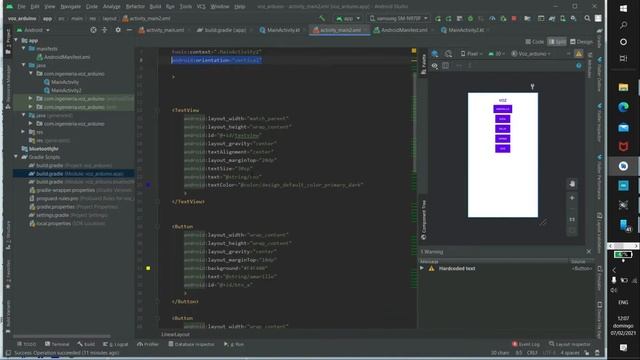The width and height of the screenshot is (640, 360).
Task: Open the Profile app gauge icon
Action: [x=492, y=18]
